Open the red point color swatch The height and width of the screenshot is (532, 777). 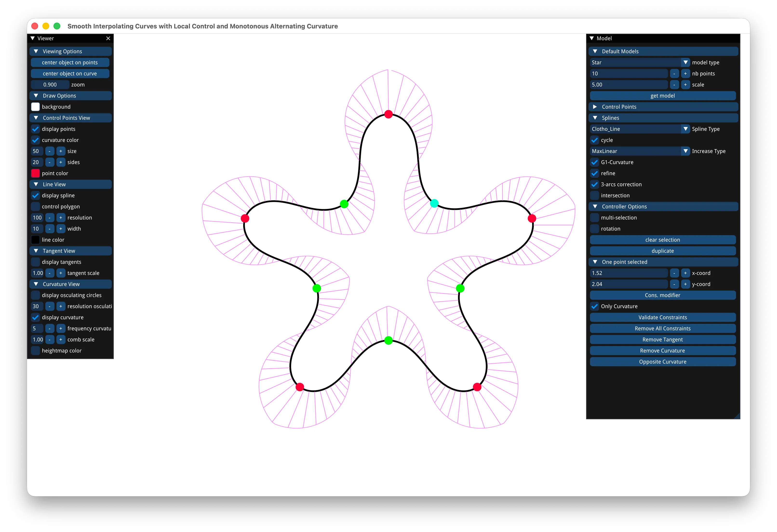(35, 173)
